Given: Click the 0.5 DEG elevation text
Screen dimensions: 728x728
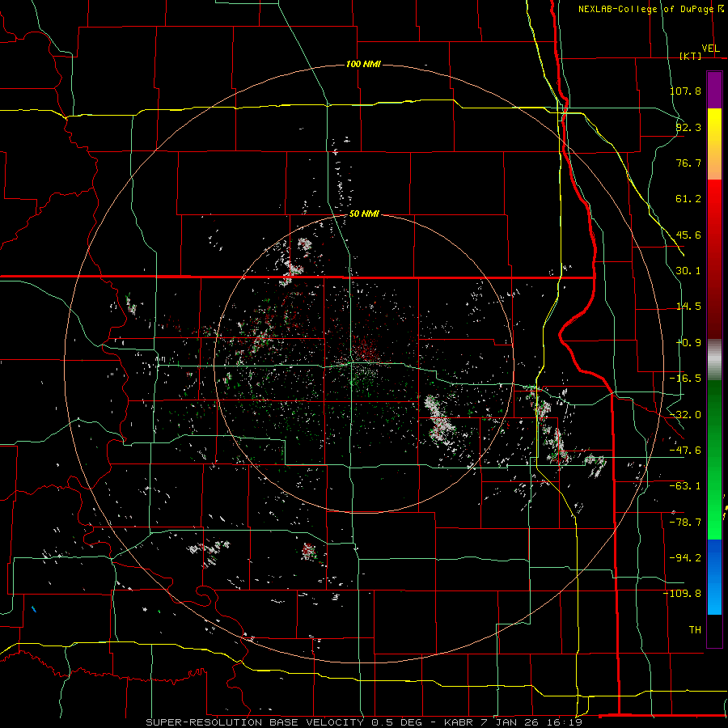Looking at the screenshot, I should tap(396, 722).
